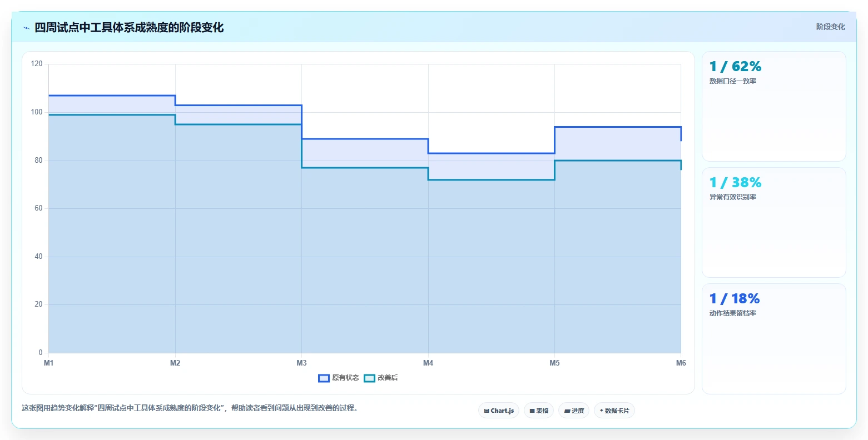Click the Chart.js tag chip

(x=499, y=411)
